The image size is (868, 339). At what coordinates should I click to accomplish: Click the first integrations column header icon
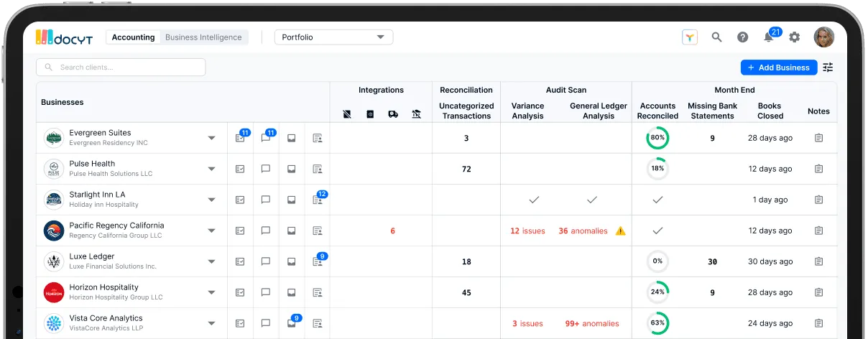[347, 113]
